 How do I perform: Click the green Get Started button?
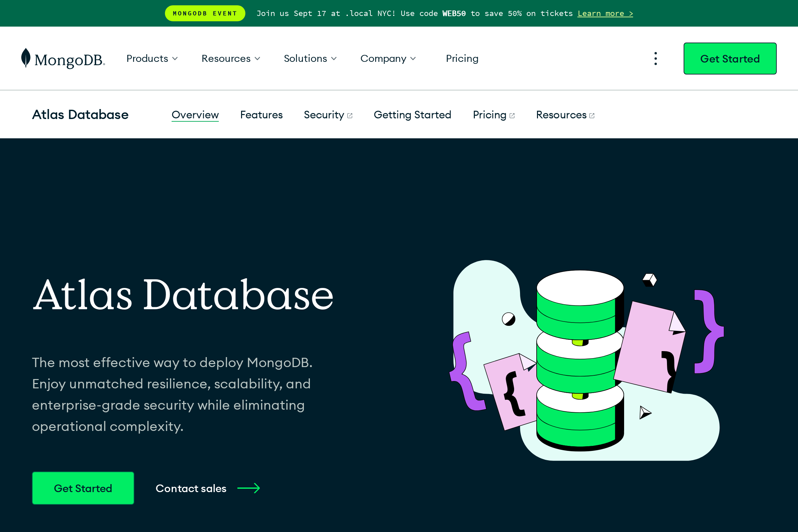click(x=730, y=58)
